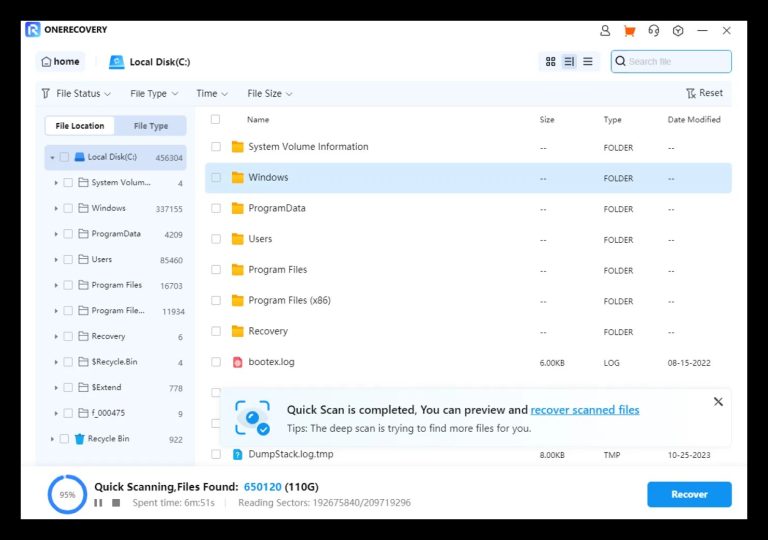Follow the recover scanned files link

[584, 410]
